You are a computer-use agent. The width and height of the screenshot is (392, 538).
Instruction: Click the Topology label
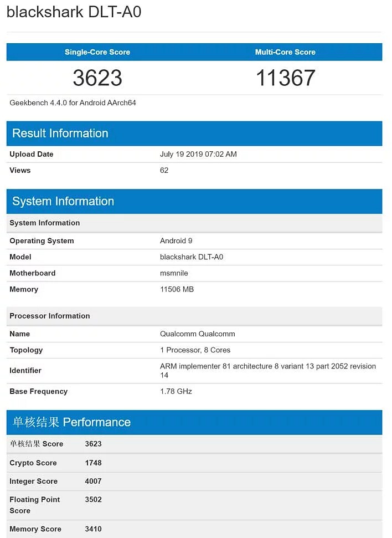point(26,350)
